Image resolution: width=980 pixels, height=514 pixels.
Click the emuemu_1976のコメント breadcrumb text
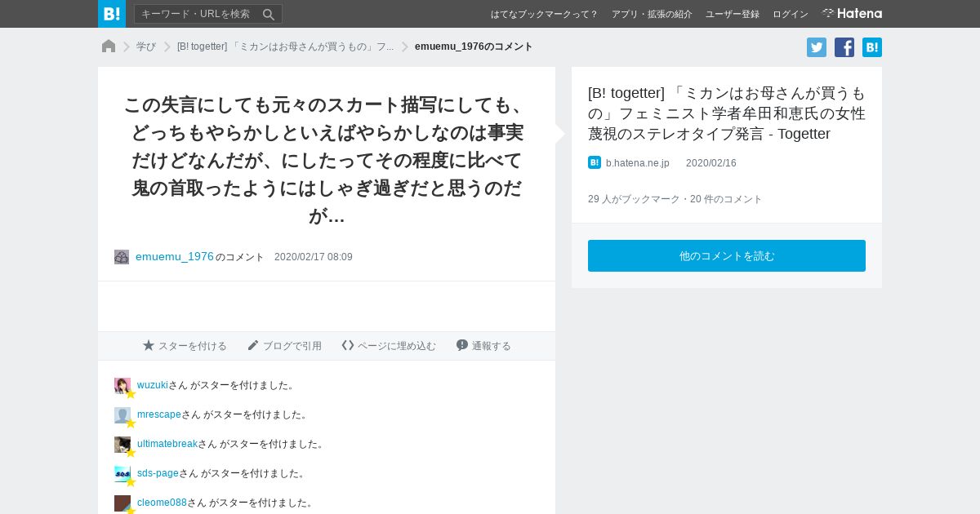[474, 47]
